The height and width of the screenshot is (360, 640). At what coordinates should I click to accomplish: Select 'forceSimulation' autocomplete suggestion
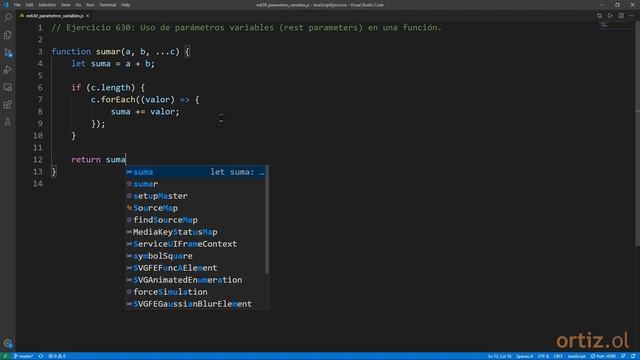(196, 292)
